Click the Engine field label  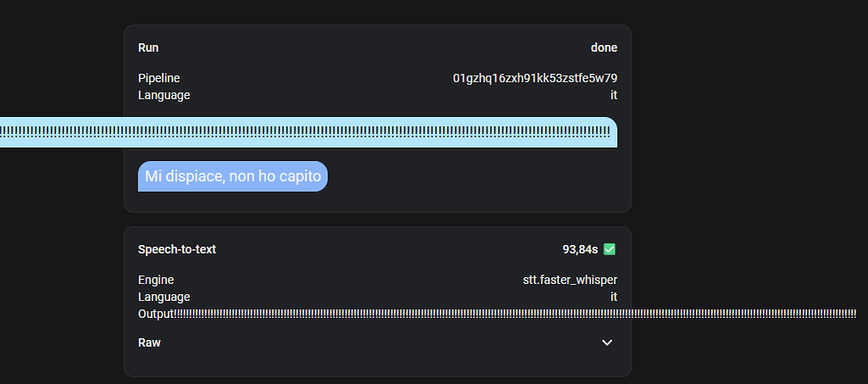156,280
